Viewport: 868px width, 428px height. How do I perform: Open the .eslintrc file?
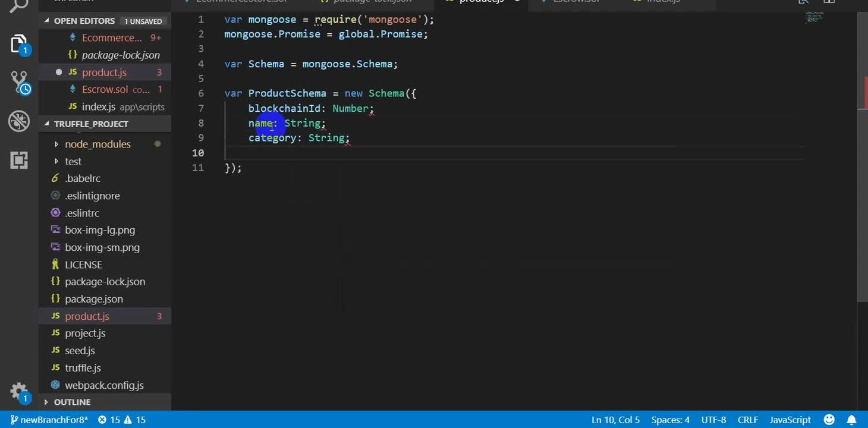(82, 213)
